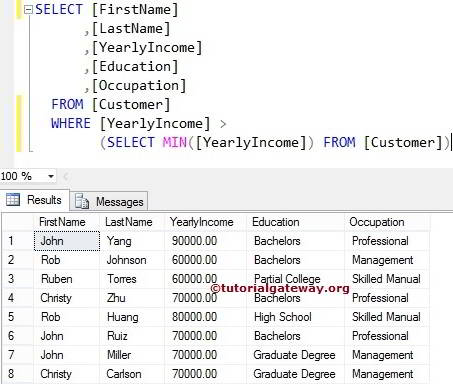Image resolution: width=453 pixels, height=384 pixels.
Task: Select the Education column header
Action: [x=295, y=222]
